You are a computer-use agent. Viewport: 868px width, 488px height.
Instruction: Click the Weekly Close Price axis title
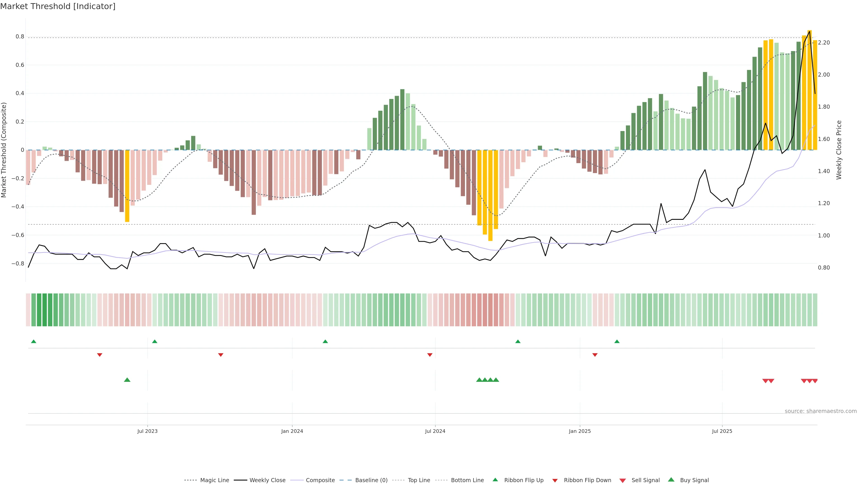pyautogui.click(x=839, y=150)
